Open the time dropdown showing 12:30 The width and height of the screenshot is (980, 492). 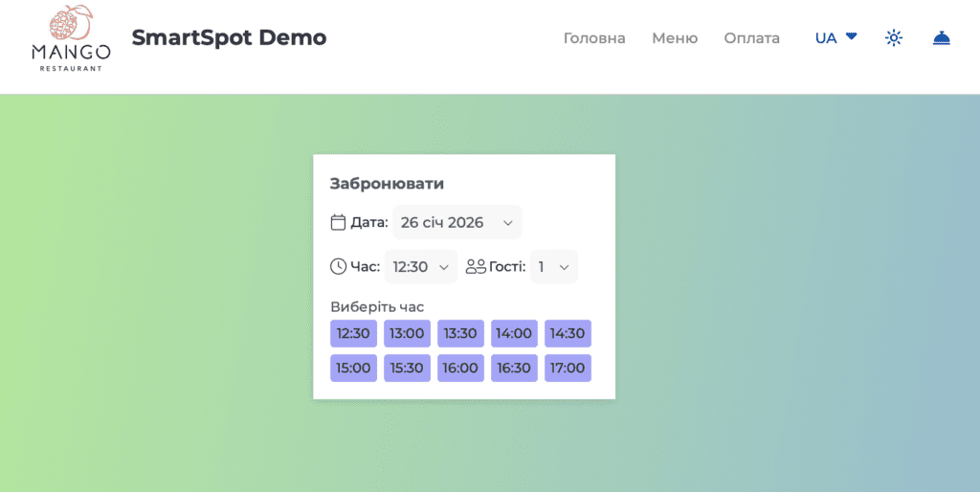421,267
